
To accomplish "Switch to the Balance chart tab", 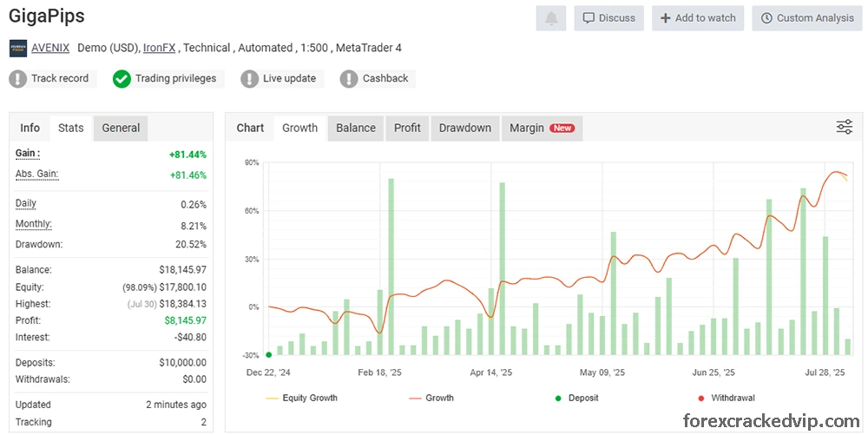I will tap(356, 128).
